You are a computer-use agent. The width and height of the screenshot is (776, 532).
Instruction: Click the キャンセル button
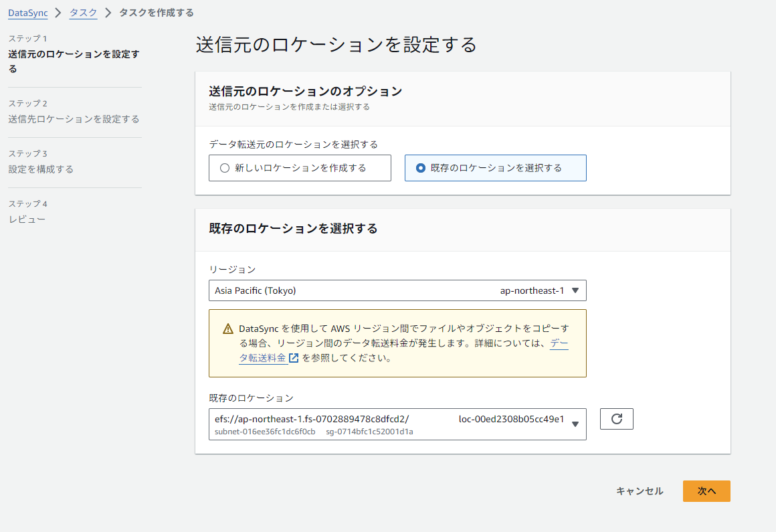(640, 491)
